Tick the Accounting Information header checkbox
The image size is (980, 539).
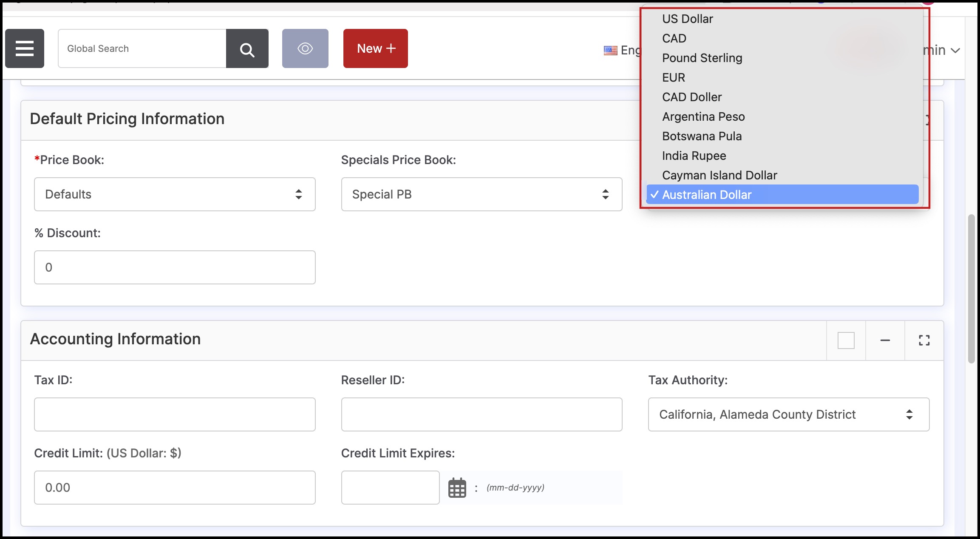click(846, 340)
